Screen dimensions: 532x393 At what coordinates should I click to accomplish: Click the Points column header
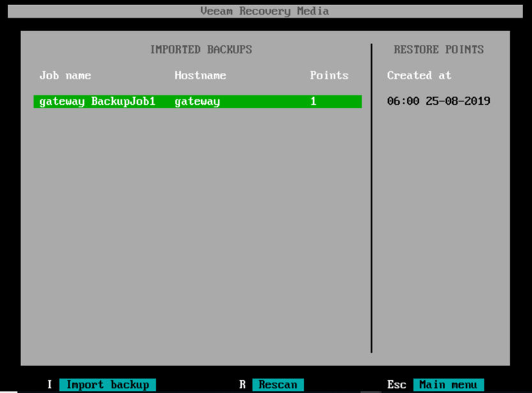pyautogui.click(x=329, y=75)
